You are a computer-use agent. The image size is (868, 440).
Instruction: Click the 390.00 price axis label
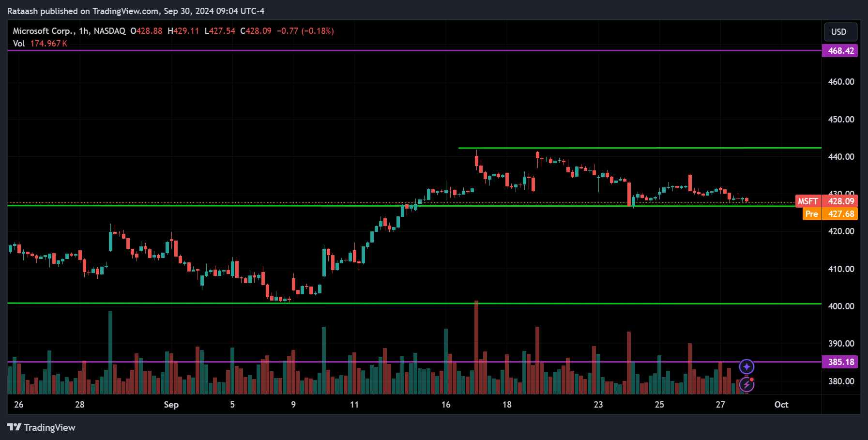(841, 344)
